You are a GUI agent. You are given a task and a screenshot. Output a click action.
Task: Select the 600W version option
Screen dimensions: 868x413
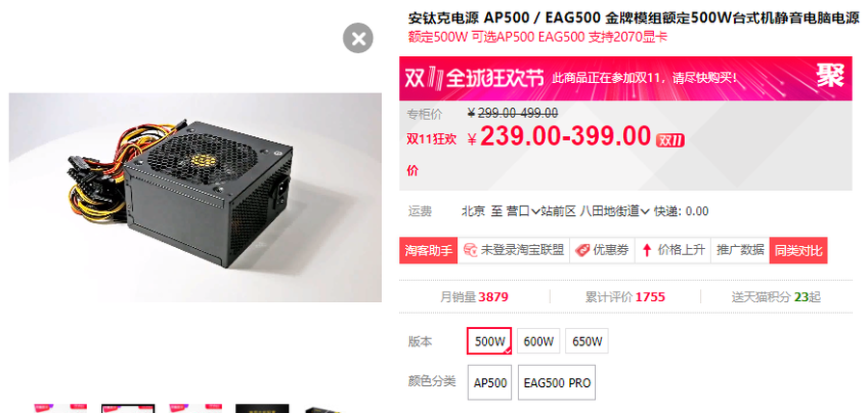538,341
